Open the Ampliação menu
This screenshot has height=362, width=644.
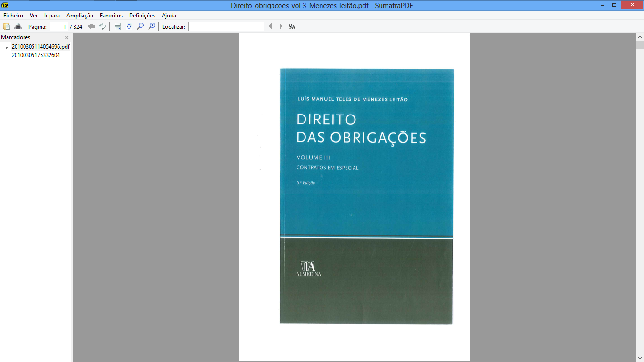click(x=80, y=16)
